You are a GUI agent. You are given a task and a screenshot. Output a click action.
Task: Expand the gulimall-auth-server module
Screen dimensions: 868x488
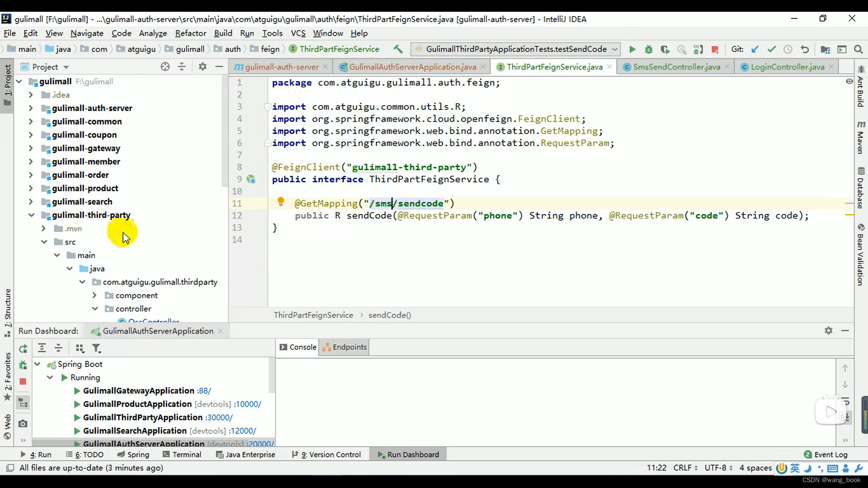coord(31,108)
